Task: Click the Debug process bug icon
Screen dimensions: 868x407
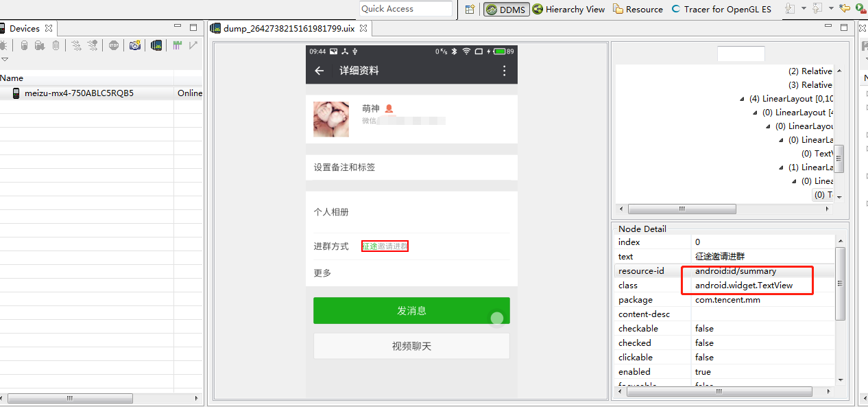Action: pos(3,45)
